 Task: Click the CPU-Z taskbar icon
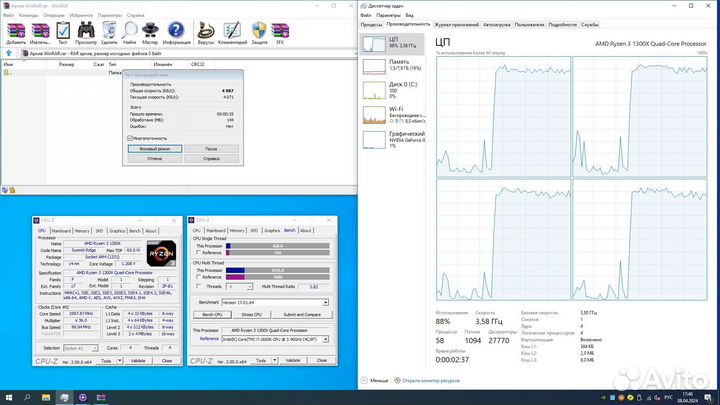tap(83, 397)
